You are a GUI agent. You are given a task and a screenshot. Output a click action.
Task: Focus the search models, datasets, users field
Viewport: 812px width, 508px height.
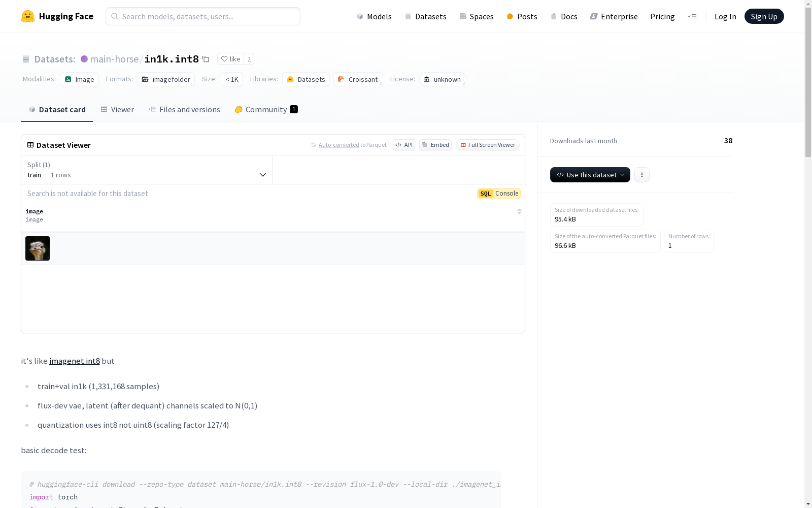pos(203,16)
